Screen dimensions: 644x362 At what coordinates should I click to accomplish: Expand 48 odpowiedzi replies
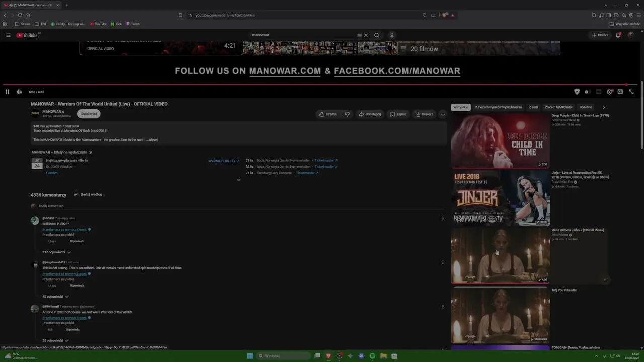pos(55,297)
